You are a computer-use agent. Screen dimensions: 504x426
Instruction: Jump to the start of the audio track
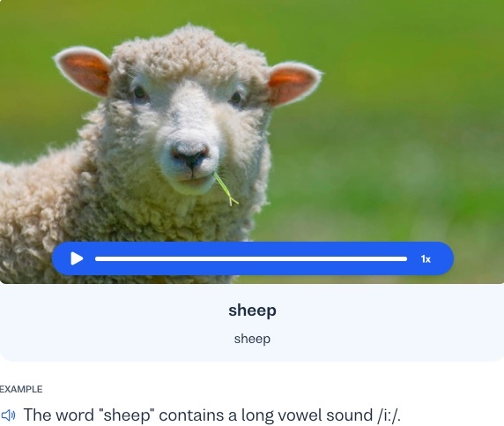(96, 259)
